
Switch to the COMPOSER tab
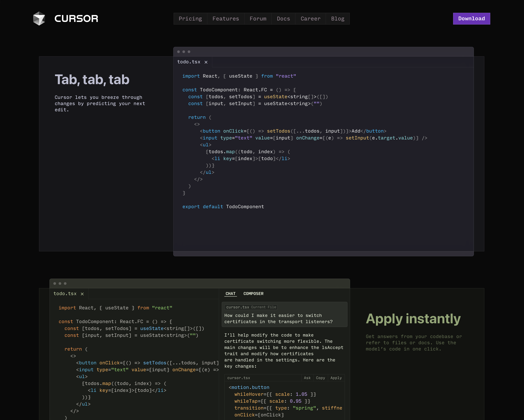pyautogui.click(x=253, y=294)
